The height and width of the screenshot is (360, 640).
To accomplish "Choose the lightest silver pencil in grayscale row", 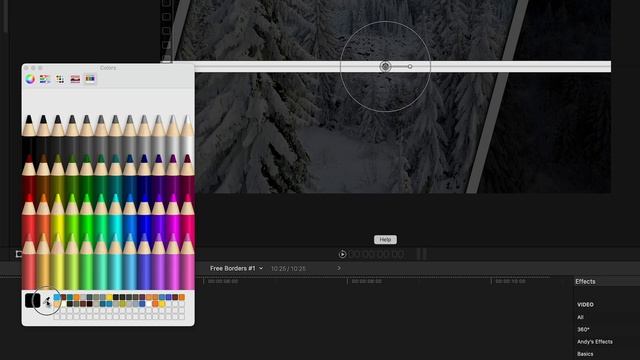I will [x=187, y=135].
